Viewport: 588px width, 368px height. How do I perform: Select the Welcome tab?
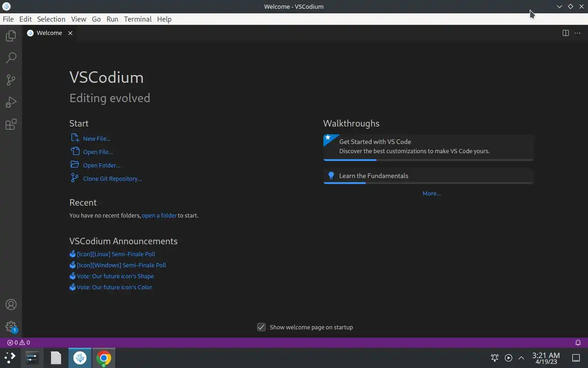49,33
